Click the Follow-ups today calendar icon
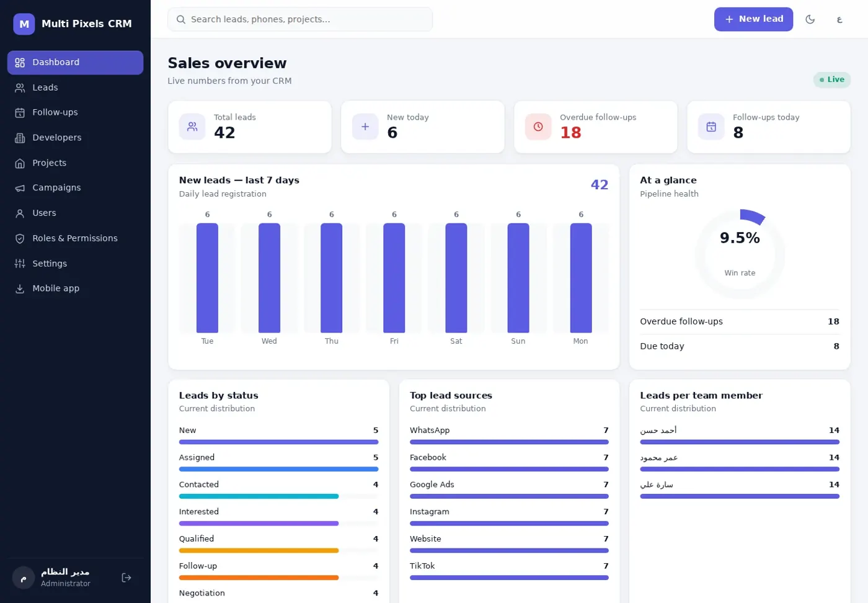The height and width of the screenshot is (603, 868). [x=711, y=127]
